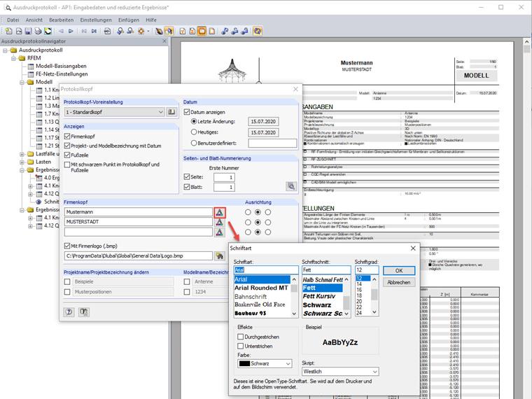Image resolution: width=532 pixels, height=399 pixels.
Task: Click the browse icon for the Logo.bmp path
Action: click(x=219, y=256)
